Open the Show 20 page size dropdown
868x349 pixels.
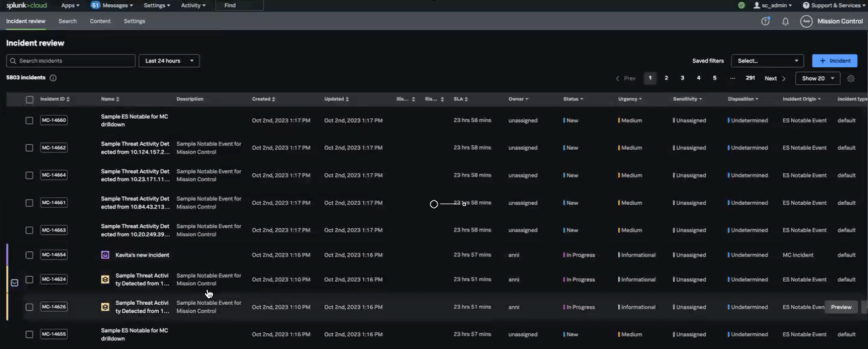[817, 78]
